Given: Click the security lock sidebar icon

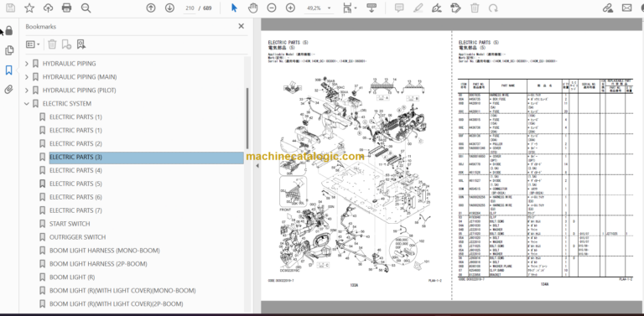Looking at the screenshot, I should [x=8, y=31].
